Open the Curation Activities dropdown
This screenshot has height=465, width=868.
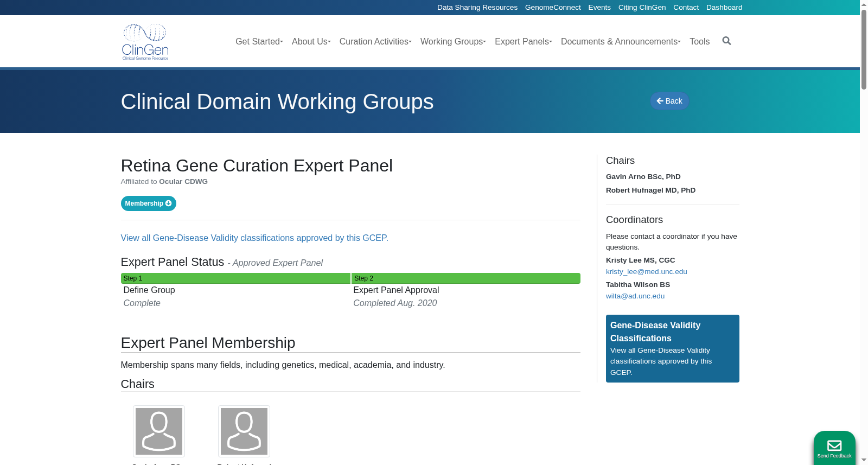pos(375,42)
